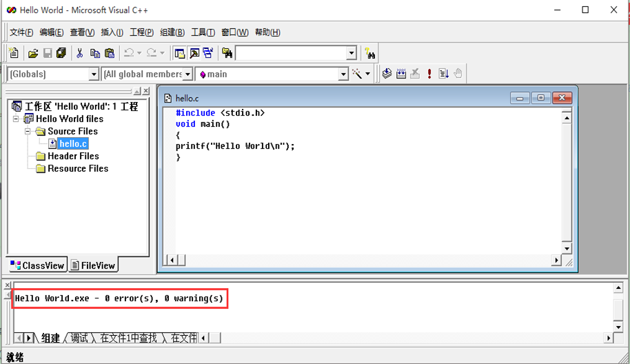Click the Save floppy disk icon
630x364 pixels.
click(x=48, y=53)
